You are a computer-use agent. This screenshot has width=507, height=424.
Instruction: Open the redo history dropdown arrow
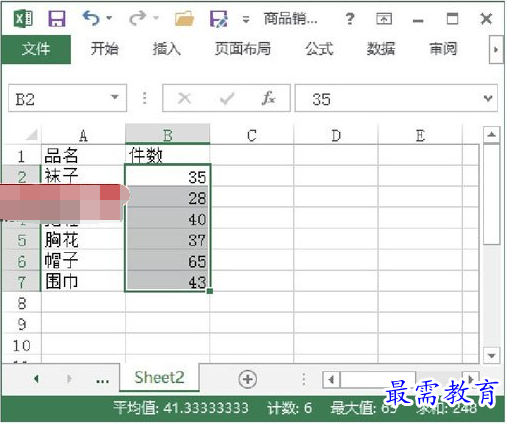tap(156, 18)
